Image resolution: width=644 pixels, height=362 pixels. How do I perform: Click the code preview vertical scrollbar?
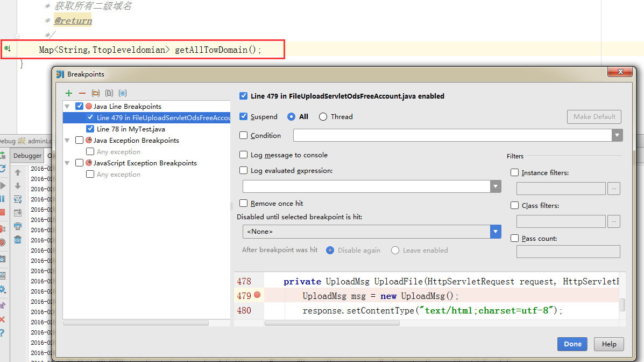click(x=622, y=305)
